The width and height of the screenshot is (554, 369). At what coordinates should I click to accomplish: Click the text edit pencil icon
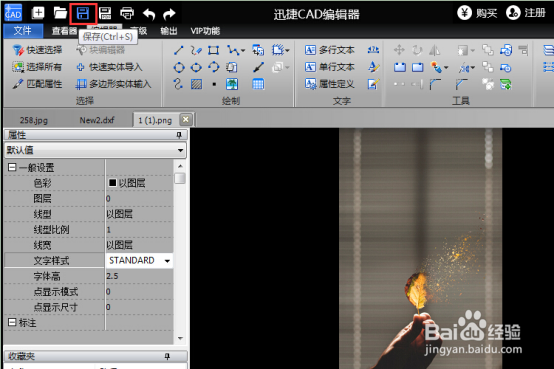(373, 84)
